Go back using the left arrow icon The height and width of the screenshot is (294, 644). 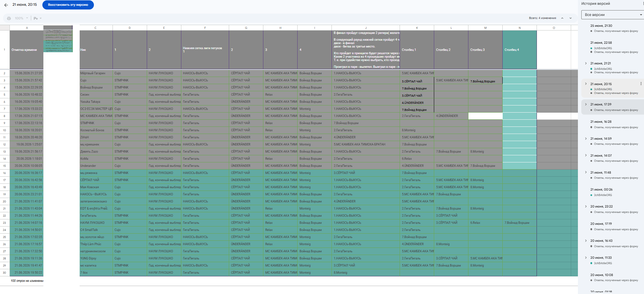click(6, 5)
